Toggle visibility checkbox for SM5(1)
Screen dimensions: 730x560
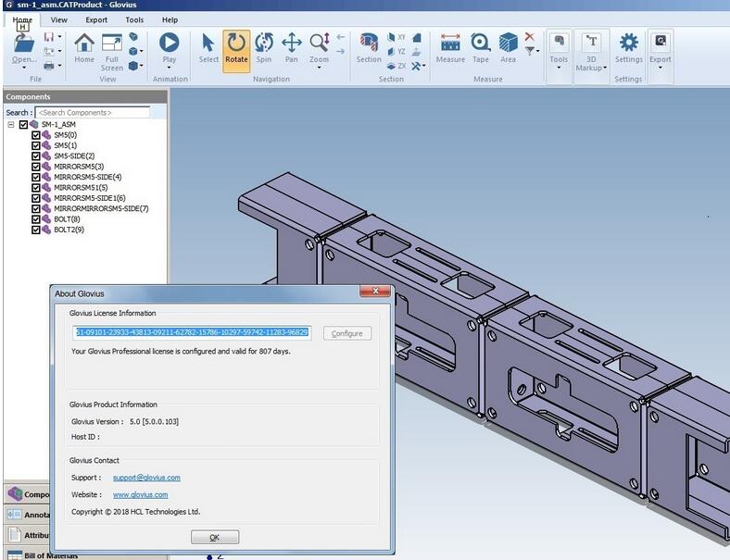[36, 145]
